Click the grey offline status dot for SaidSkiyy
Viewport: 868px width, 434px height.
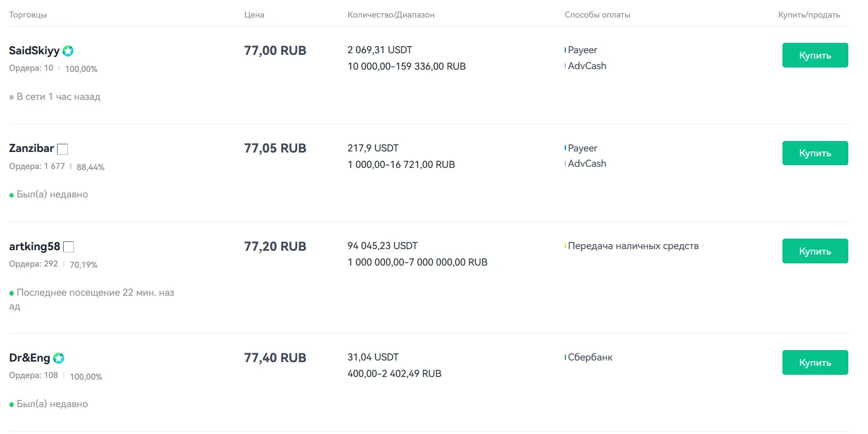coord(12,98)
